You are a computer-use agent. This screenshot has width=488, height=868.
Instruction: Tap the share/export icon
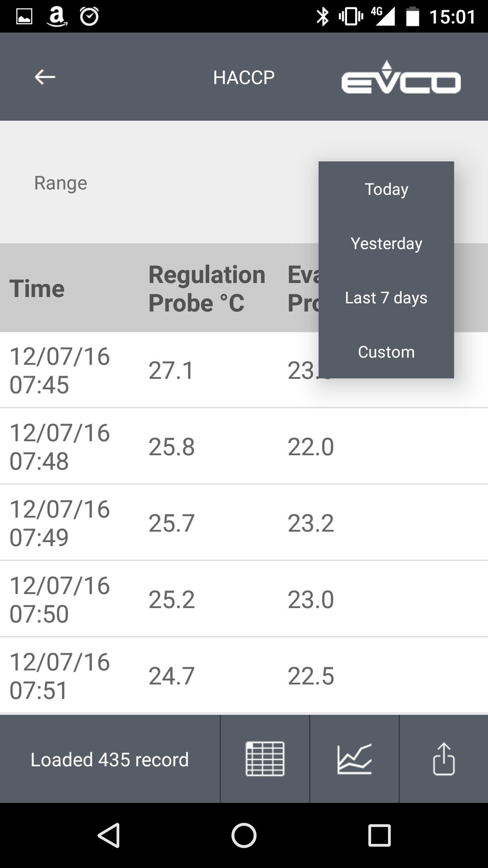point(444,759)
